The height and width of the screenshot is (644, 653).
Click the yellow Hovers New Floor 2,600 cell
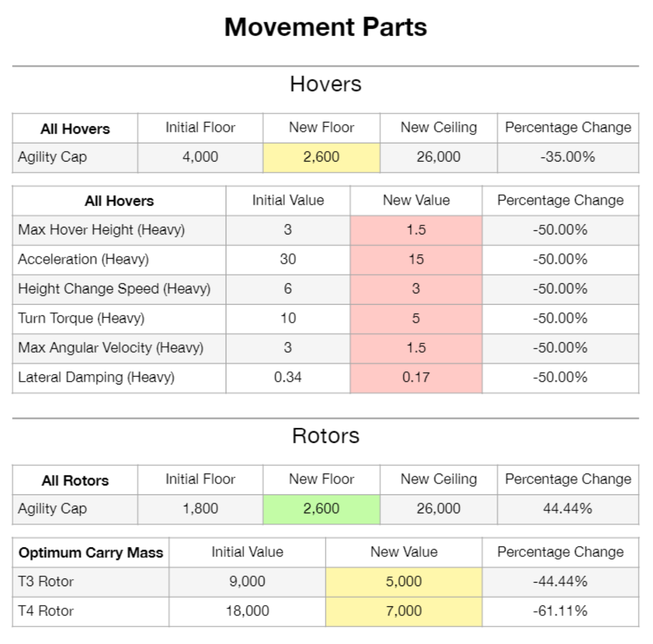(x=321, y=157)
